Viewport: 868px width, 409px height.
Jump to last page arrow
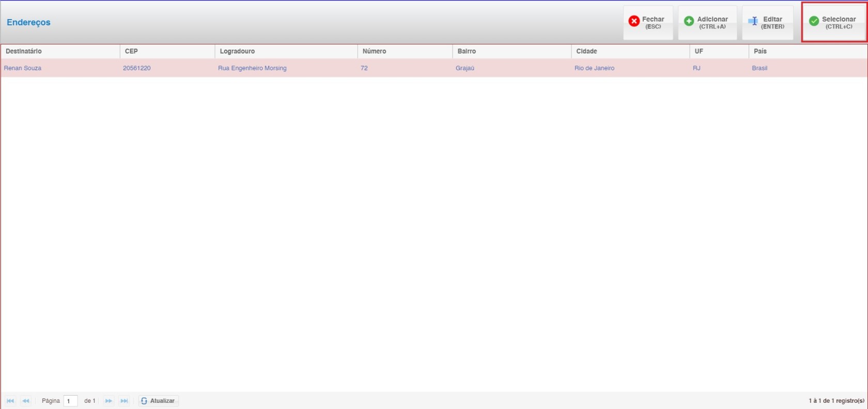pos(124,401)
